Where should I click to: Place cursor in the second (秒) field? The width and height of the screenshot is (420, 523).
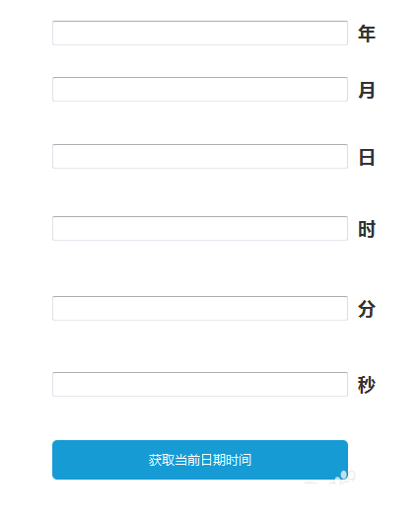tap(200, 384)
